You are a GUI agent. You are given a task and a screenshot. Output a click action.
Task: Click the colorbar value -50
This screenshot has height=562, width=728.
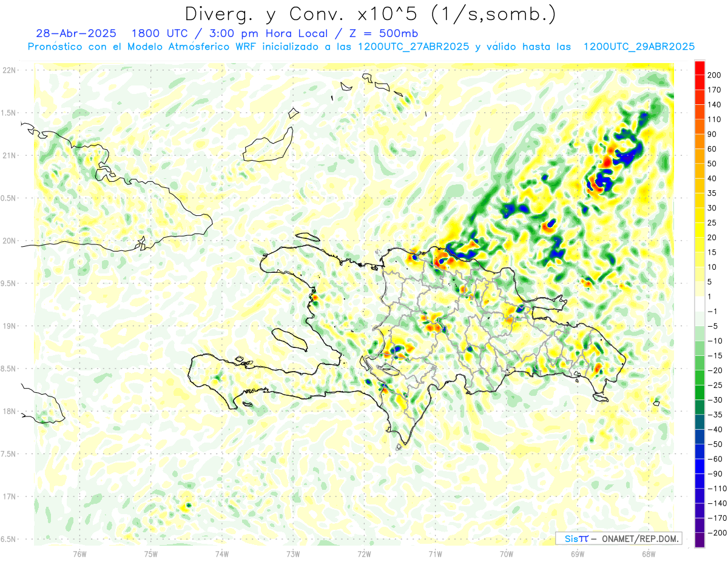(715, 444)
